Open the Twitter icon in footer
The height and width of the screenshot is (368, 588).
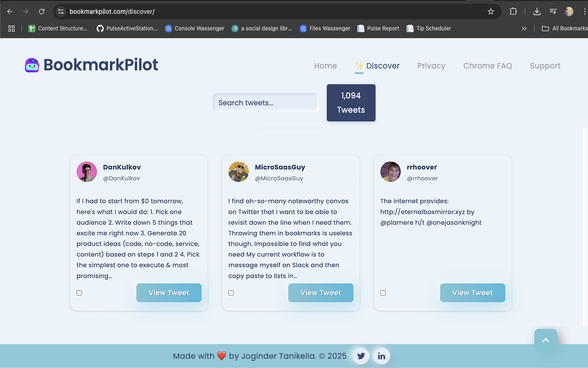point(361,356)
